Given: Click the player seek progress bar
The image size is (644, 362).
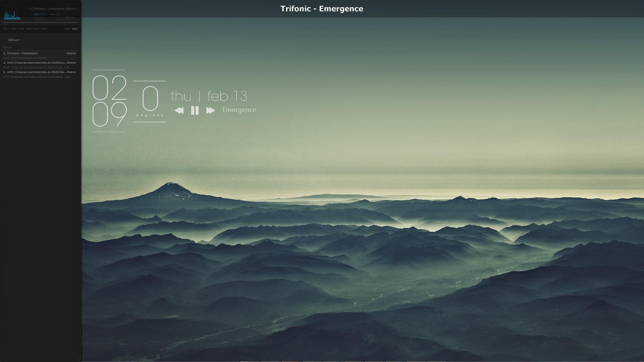Looking at the screenshot, I should click(x=40, y=23).
